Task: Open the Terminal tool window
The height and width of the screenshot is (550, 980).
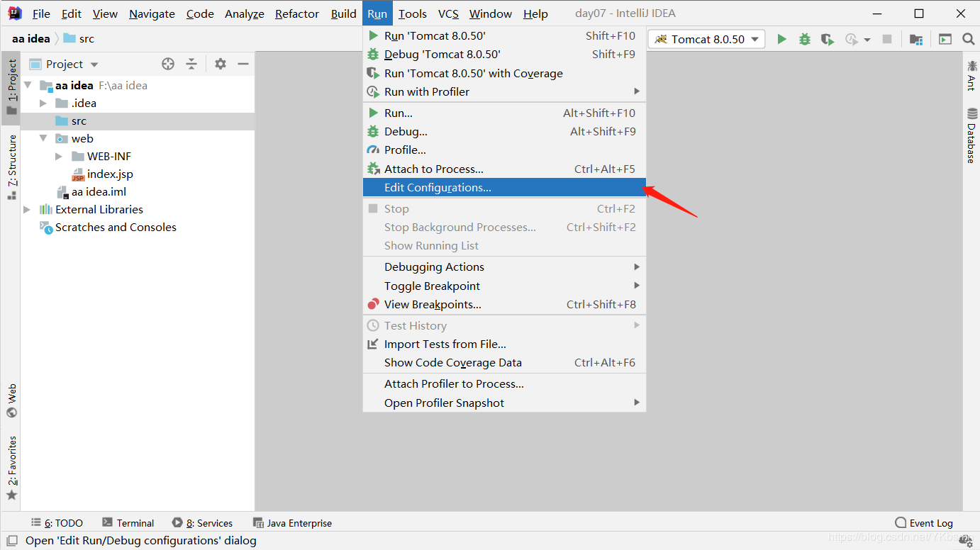Action: point(128,523)
